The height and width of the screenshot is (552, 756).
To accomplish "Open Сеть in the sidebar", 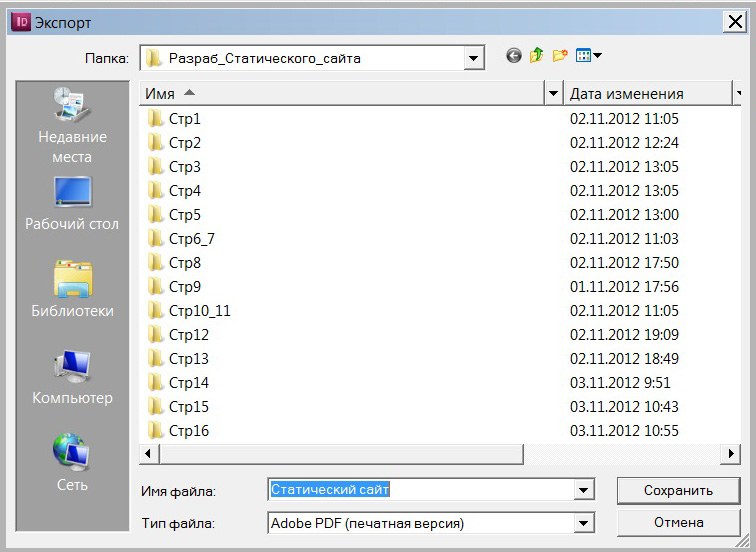I will (x=72, y=463).
